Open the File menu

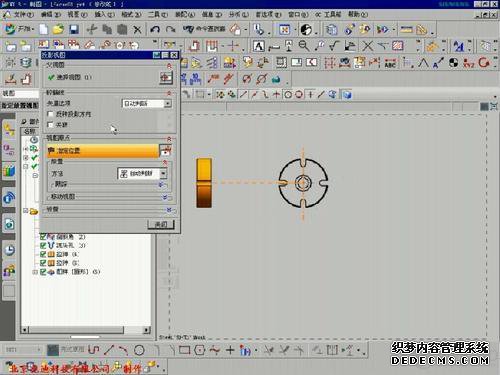[x=22, y=14]
